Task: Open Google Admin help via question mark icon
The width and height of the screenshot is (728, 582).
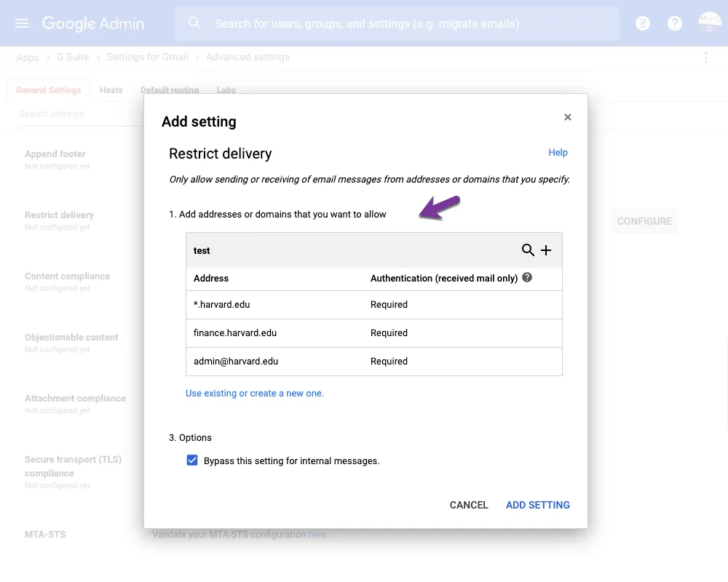Action: pos(675,23)
